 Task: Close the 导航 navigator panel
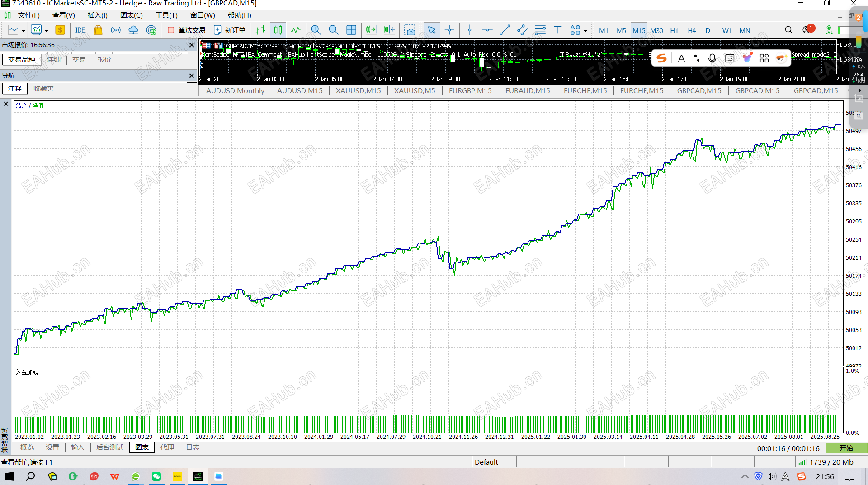coord(192,76)
